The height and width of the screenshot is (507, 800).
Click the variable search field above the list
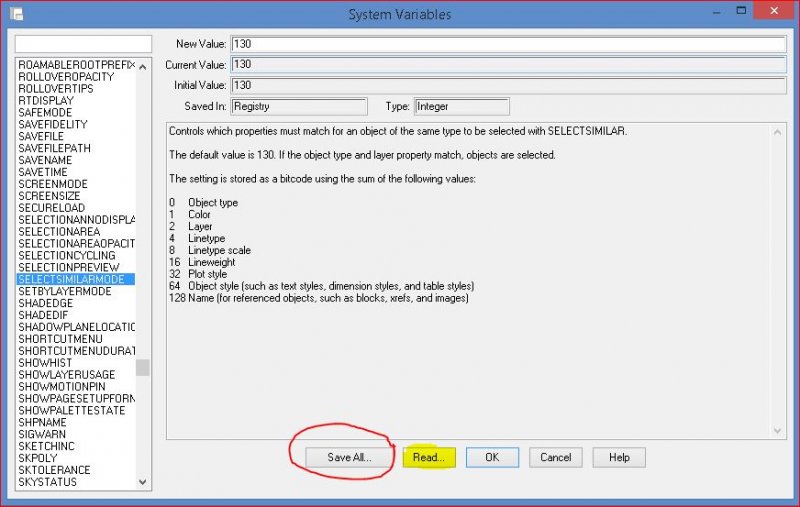[83, 44]
